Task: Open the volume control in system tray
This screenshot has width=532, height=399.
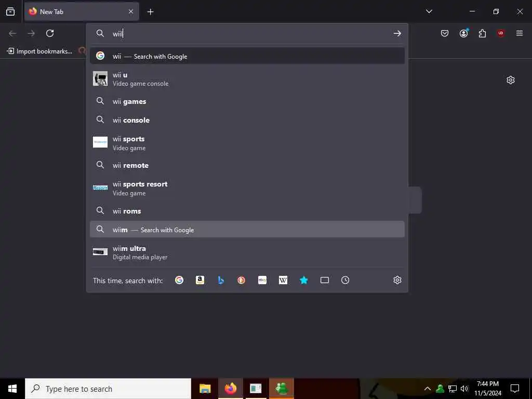Action: click(x=464, y=389)
